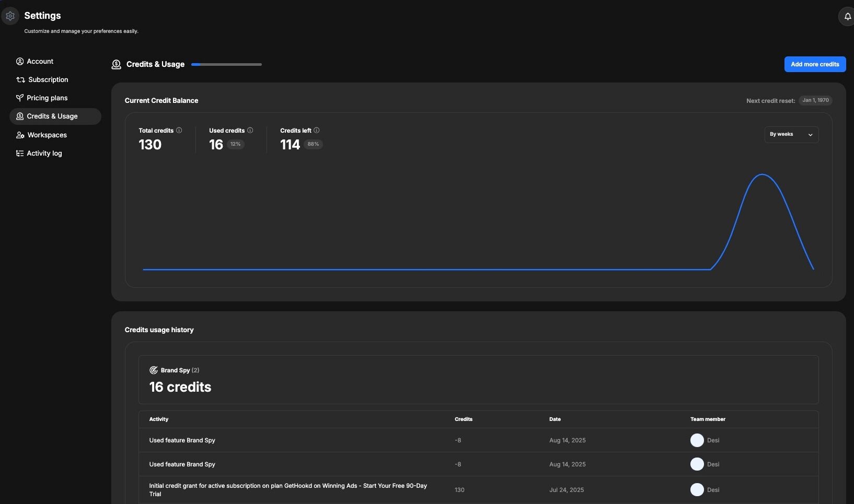The width and height of the screenshot is (854, 504).
Task: Click the Date column header
Action: (x=555, y=419)
